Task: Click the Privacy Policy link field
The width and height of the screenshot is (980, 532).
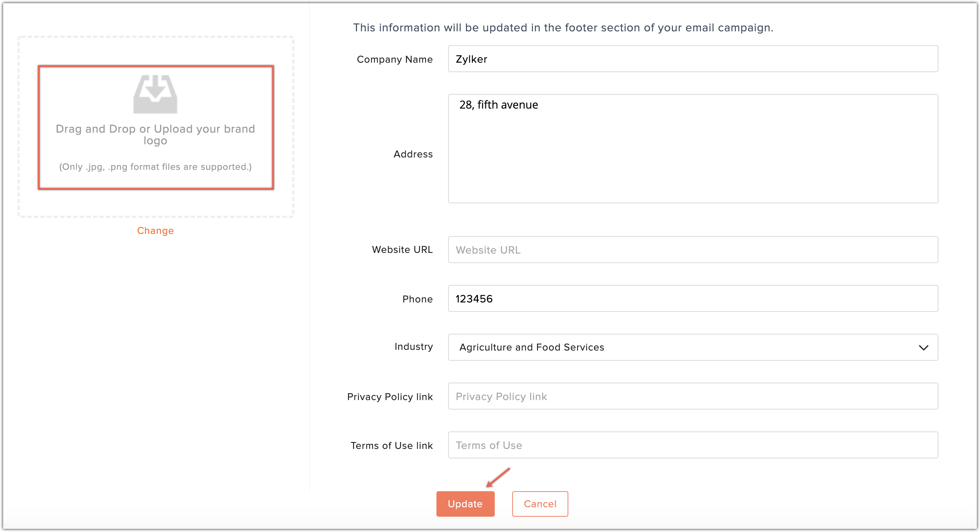Action: click(x=693, y=396)
